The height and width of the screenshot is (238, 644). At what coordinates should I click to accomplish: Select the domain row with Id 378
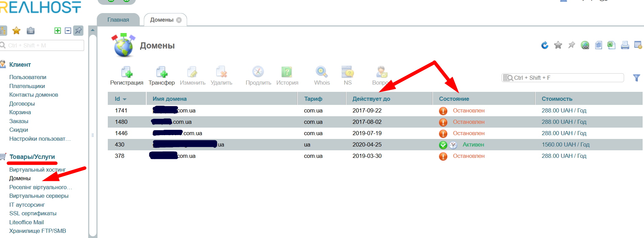click(375, 156)
